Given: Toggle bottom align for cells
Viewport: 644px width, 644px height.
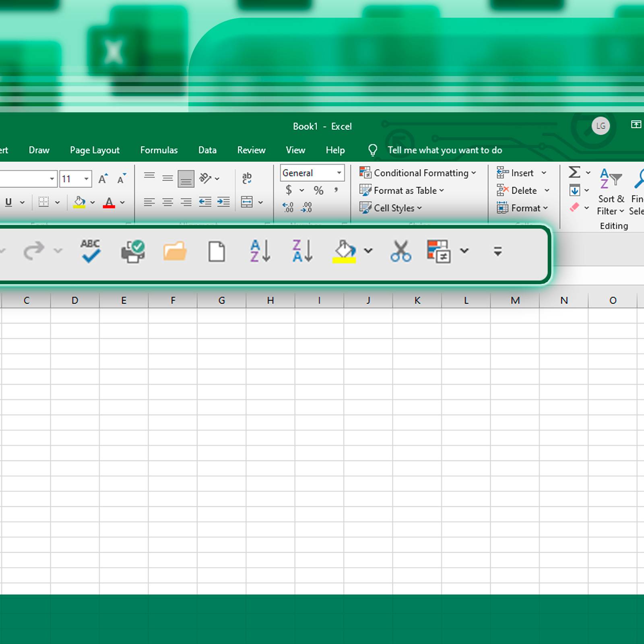Looking at the screenshot, I should point(186,178).
